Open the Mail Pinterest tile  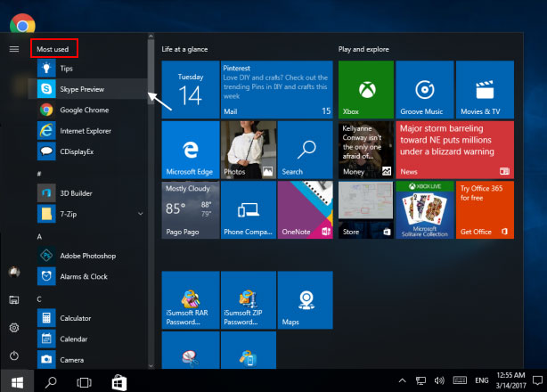tap(277, 90)
